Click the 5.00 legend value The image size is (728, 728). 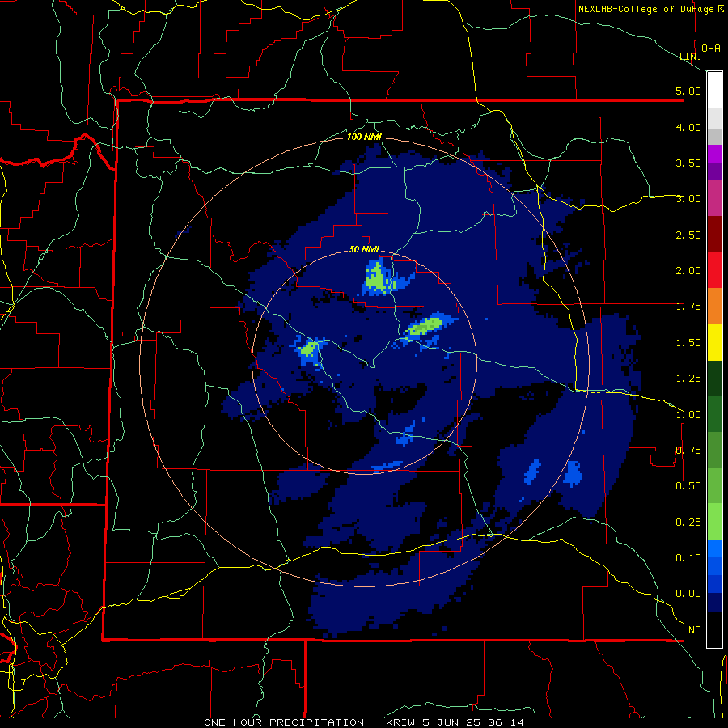click(688, 91)
